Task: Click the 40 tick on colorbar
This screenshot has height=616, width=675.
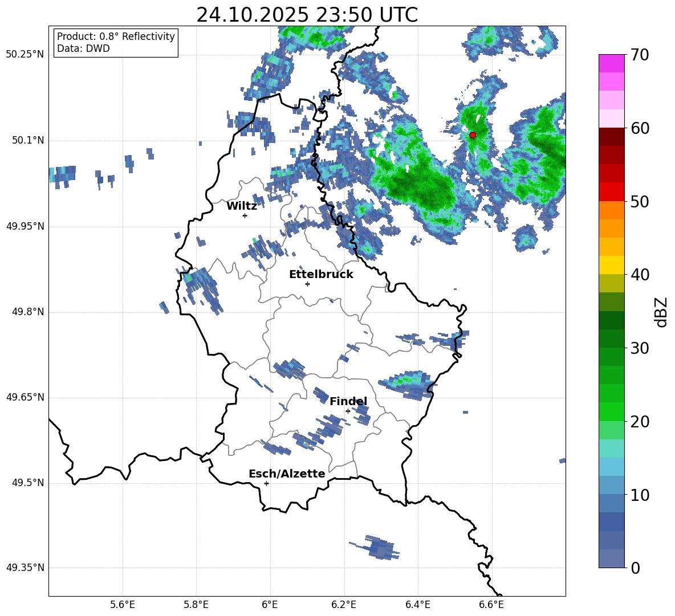Action: [639, 275]
